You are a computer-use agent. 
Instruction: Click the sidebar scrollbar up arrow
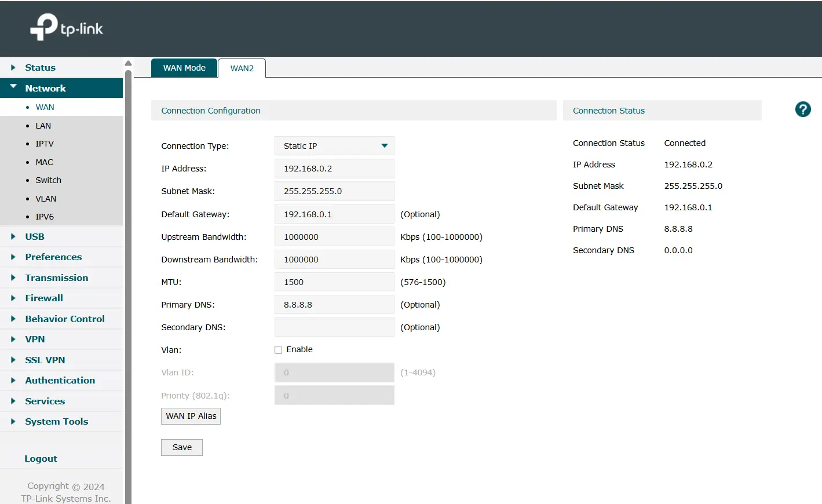(128, 63)
